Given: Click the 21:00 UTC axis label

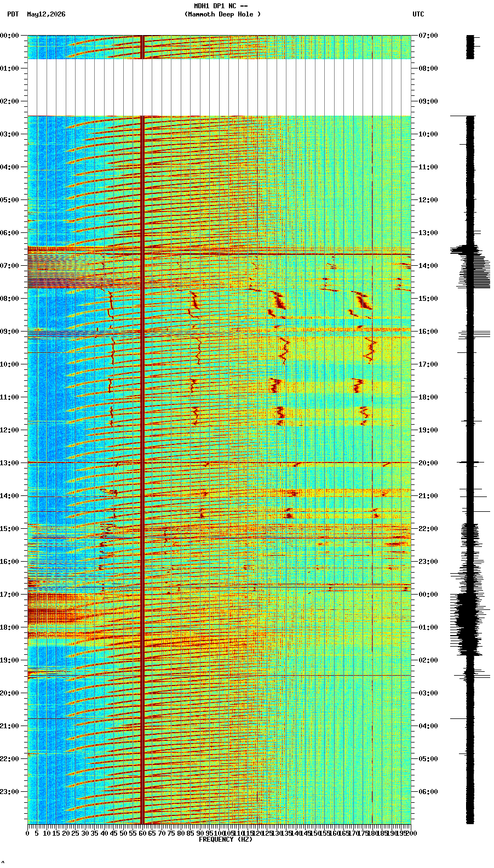Looking at the screenshot, I should click(428, 495).
